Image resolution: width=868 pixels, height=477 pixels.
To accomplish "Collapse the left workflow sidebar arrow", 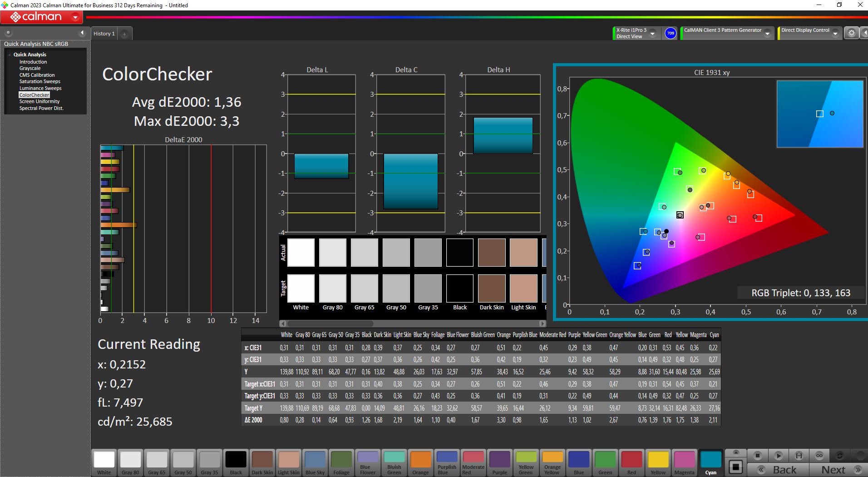I will 82,33.
